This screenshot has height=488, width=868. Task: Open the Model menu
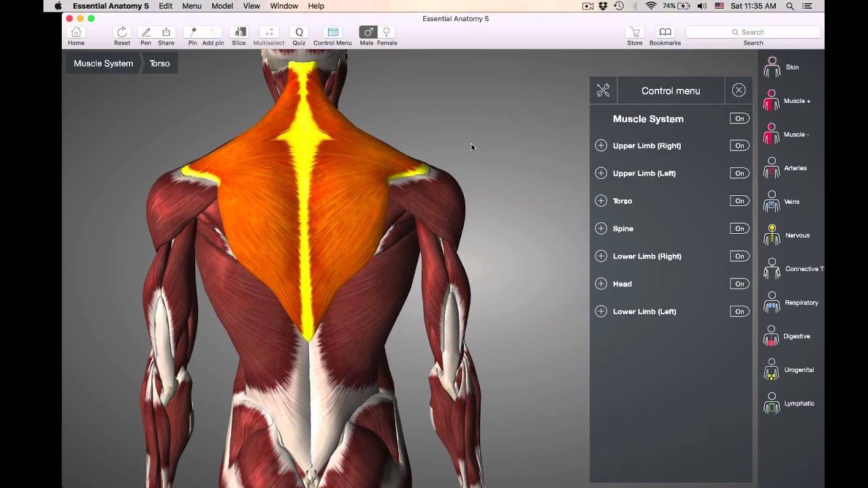coord(222,6)
